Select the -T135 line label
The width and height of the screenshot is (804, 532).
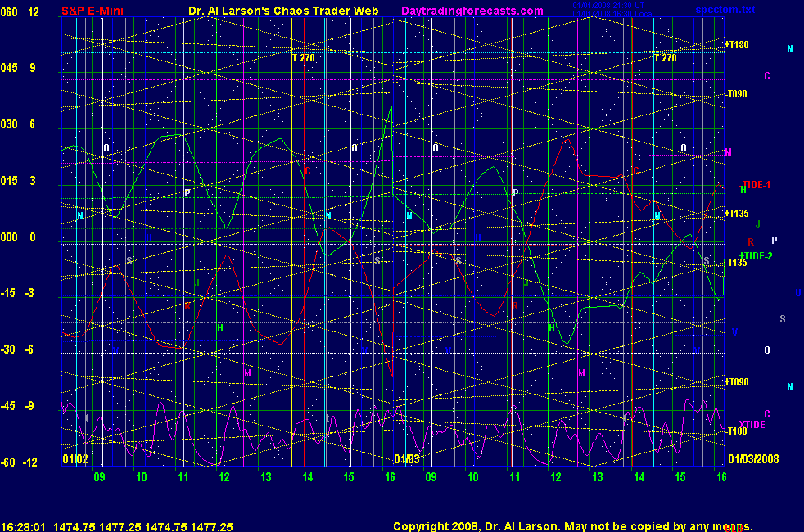click(x=737, y=263)
